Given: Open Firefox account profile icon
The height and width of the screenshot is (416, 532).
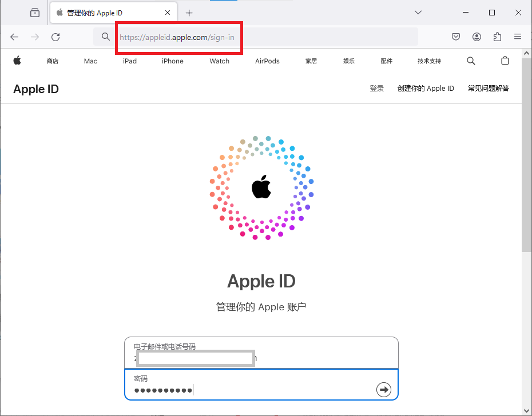Looking at the screenshot, I should (477, 37).
